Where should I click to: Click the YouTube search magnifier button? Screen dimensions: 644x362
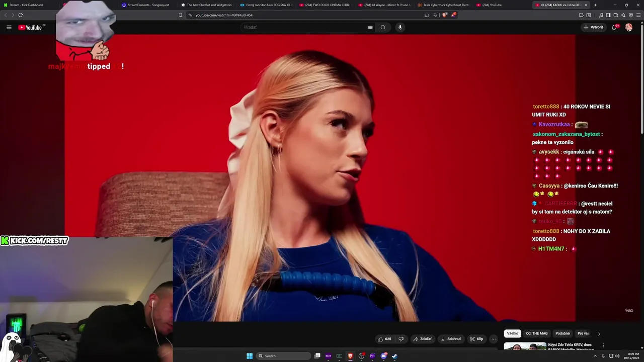(383, 27)
